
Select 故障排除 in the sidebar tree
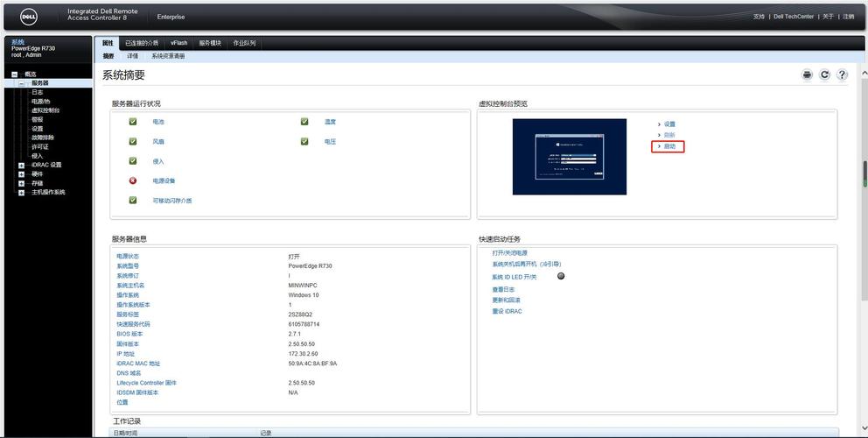click(43, 138)
